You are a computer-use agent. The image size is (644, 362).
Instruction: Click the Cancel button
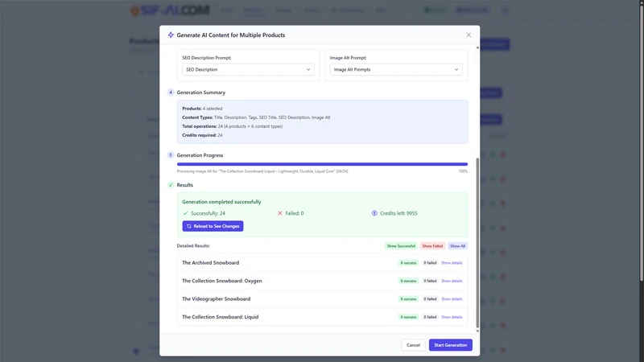(x=413, y=345)
